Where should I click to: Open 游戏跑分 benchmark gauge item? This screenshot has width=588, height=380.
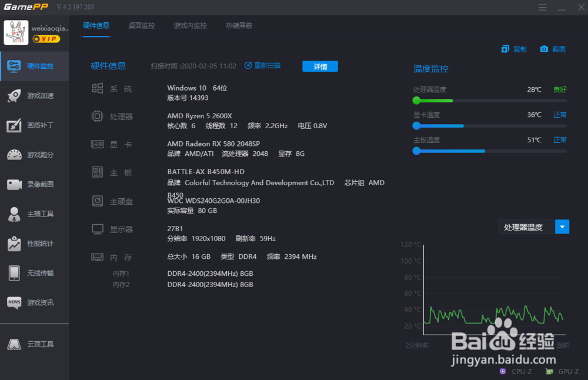pos(35,155)
